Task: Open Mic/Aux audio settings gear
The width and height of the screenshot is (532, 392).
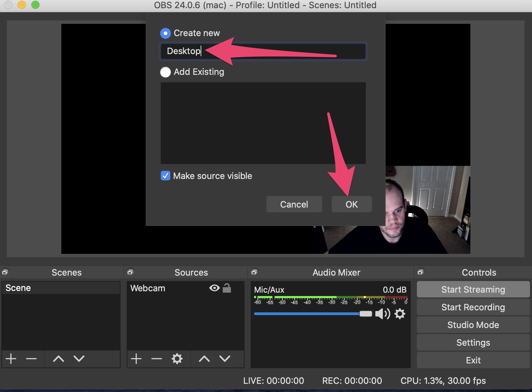Action: 400,314
